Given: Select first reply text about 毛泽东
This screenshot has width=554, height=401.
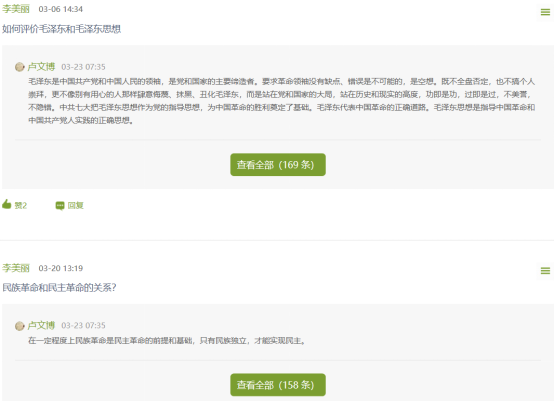Looking at the screenshot, I should 282,101.
